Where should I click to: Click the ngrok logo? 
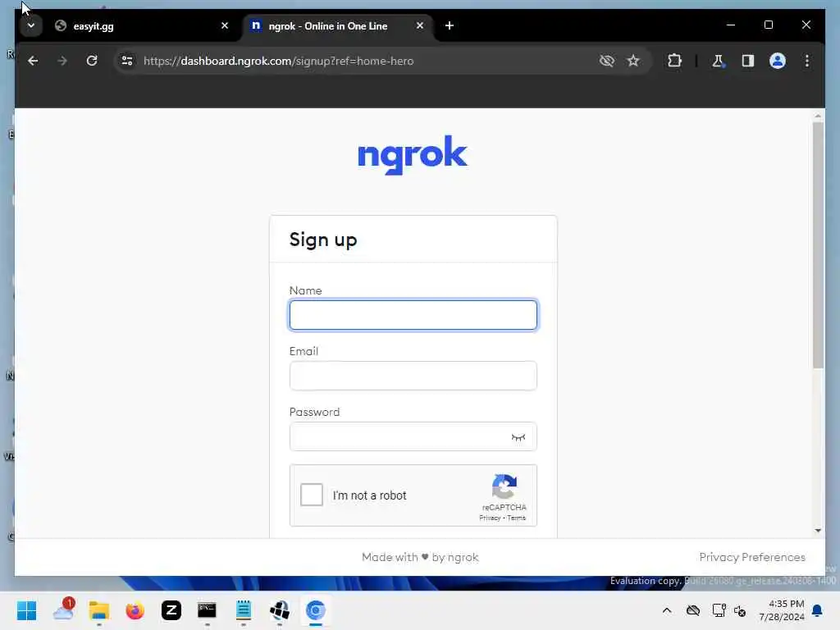click(x=413, y=155)
